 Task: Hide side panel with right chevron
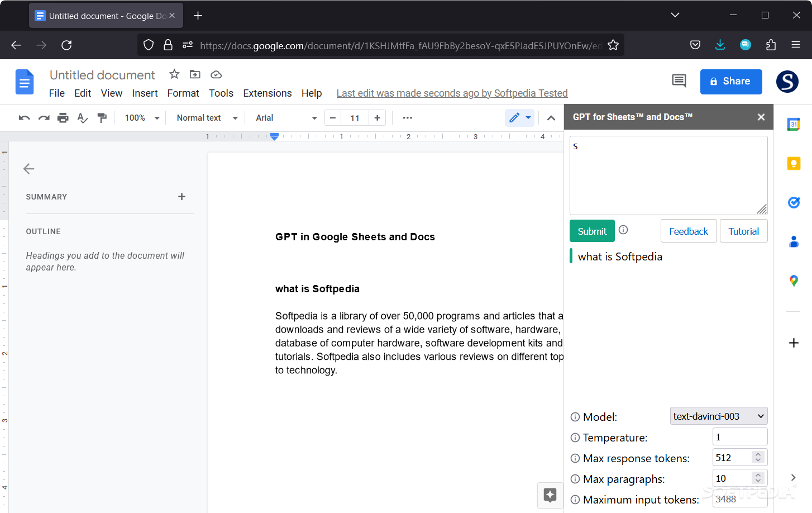tap(793, 477)
